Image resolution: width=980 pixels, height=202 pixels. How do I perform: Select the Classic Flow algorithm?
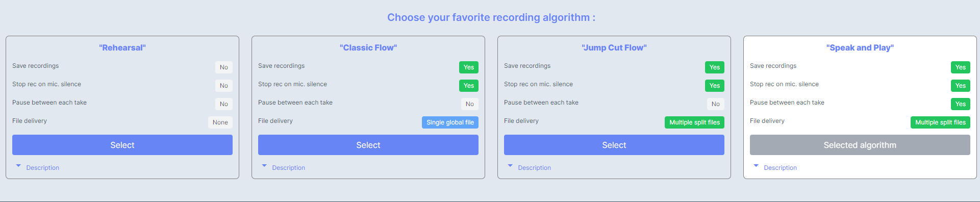click(368, 145)
